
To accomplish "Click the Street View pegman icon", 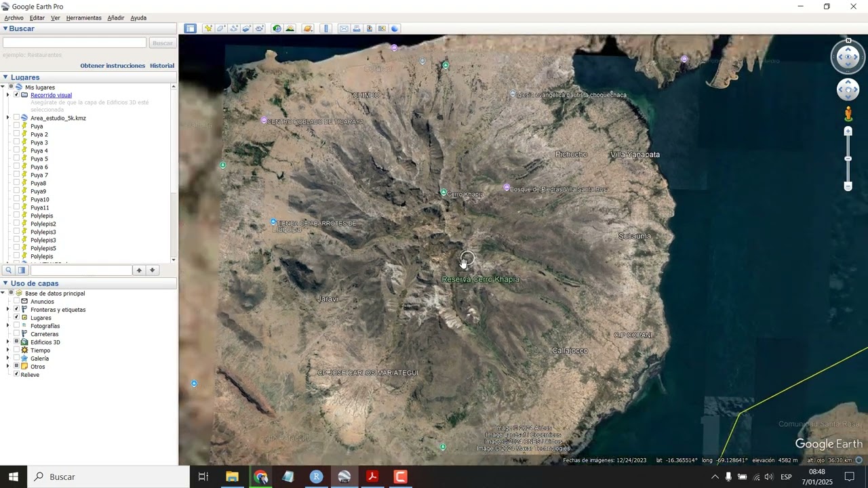I will tap(848, 113).
